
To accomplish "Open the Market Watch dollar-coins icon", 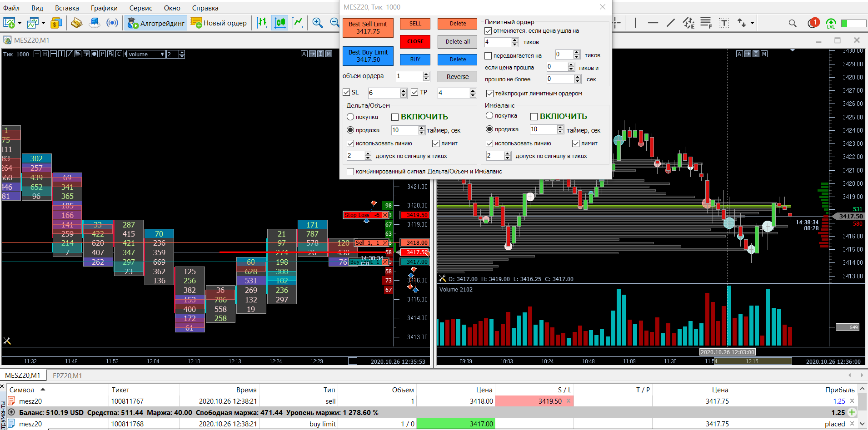I will [56, 23].
